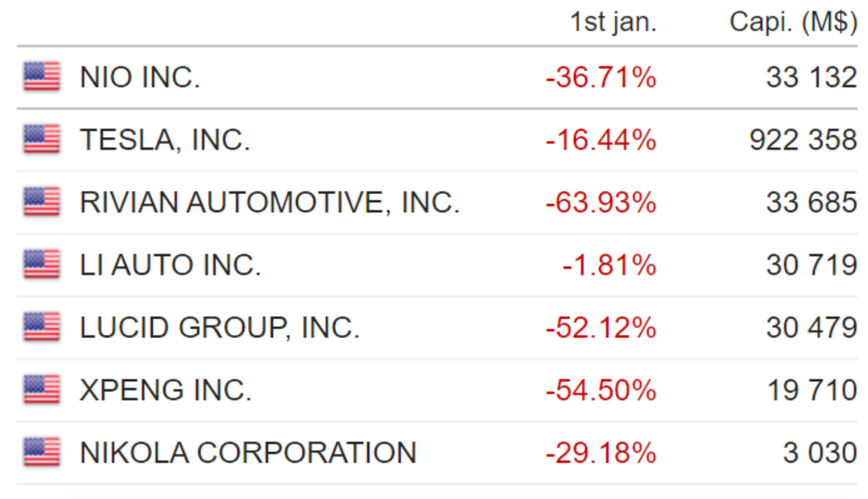Click Tesla's -16.44% performance value
868x499 pixels.
pyautogui.click(x=601, y=140)
